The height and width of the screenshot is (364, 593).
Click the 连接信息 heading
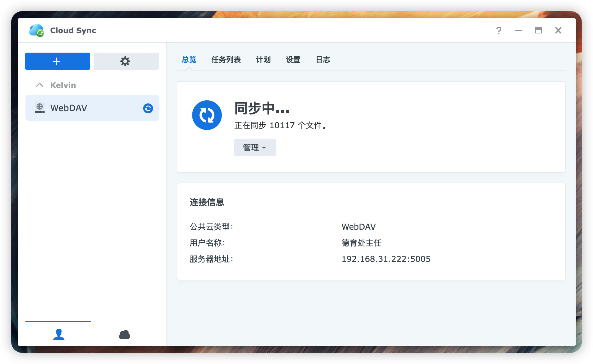point(207,202)
